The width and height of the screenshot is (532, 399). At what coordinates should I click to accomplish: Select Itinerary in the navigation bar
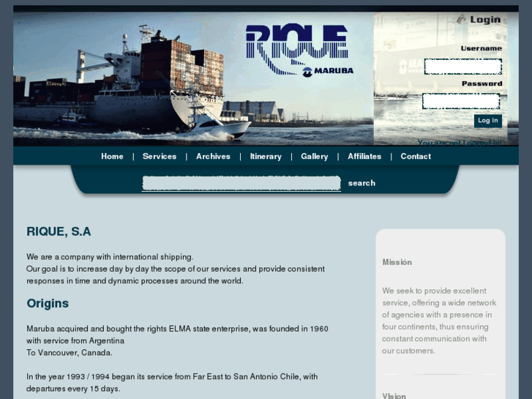click(x=266, y=157)
